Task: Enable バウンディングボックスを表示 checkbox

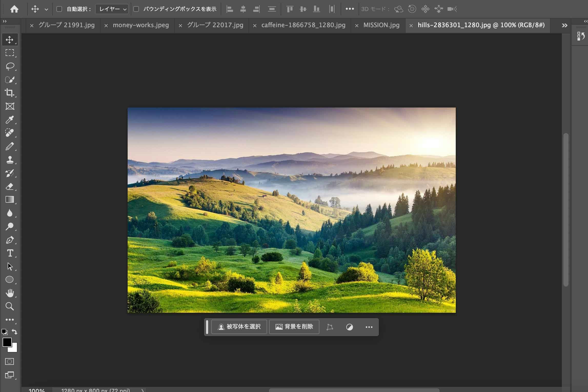Action: [136, 9]
